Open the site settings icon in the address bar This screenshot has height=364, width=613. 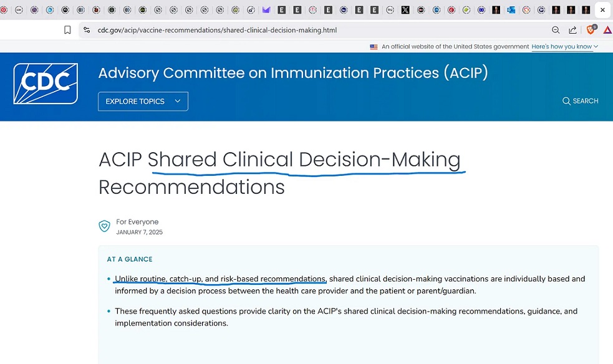(87, 30)
